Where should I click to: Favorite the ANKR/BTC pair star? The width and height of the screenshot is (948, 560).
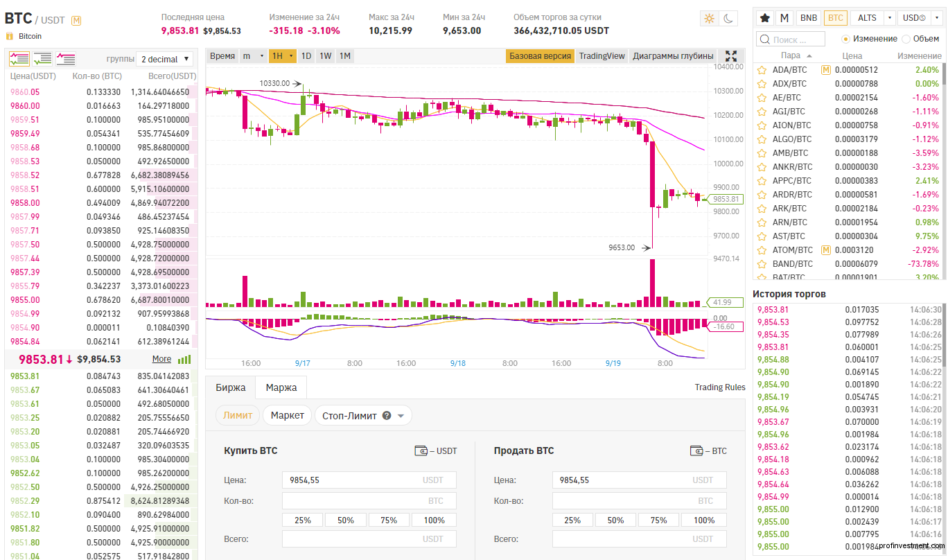[x=762, y=167]
